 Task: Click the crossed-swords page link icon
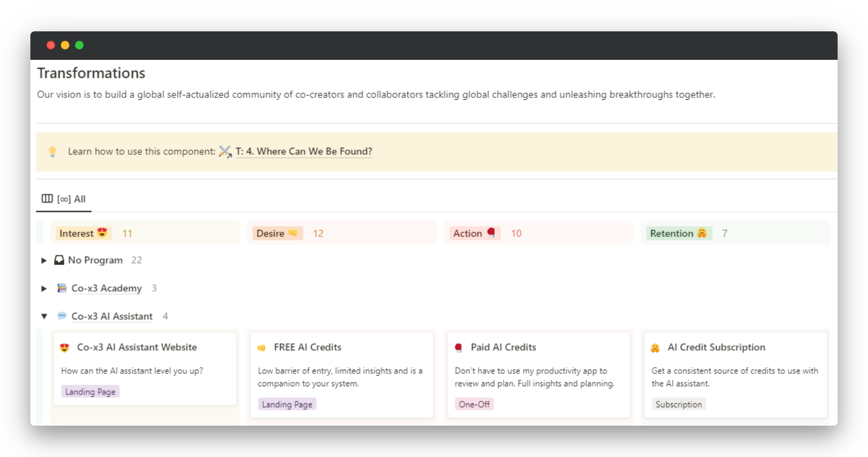coord(225,152)
